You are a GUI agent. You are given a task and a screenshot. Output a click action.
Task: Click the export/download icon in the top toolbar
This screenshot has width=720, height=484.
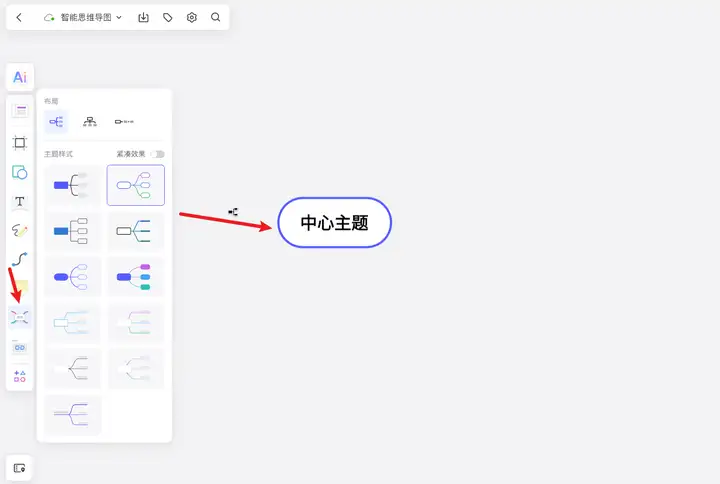point(143,17)
